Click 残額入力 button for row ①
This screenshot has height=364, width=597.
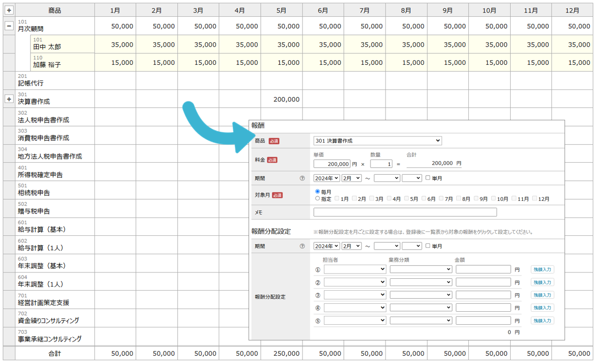(542, 269)
